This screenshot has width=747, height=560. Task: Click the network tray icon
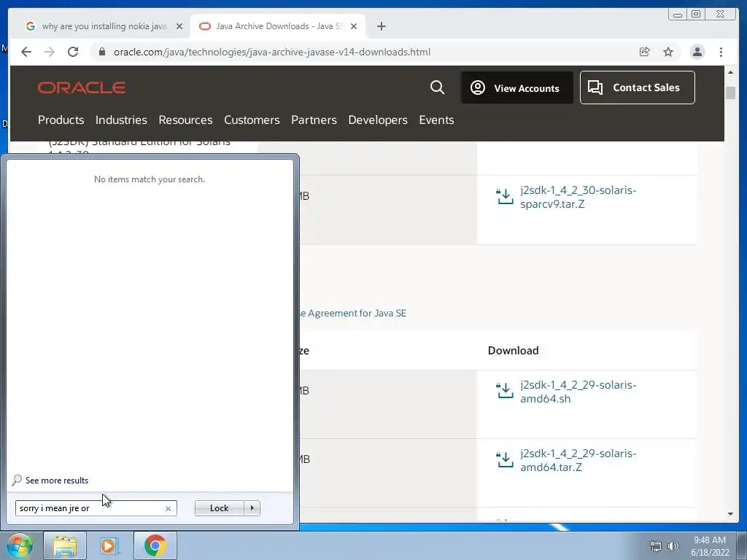tap(656, 546)
